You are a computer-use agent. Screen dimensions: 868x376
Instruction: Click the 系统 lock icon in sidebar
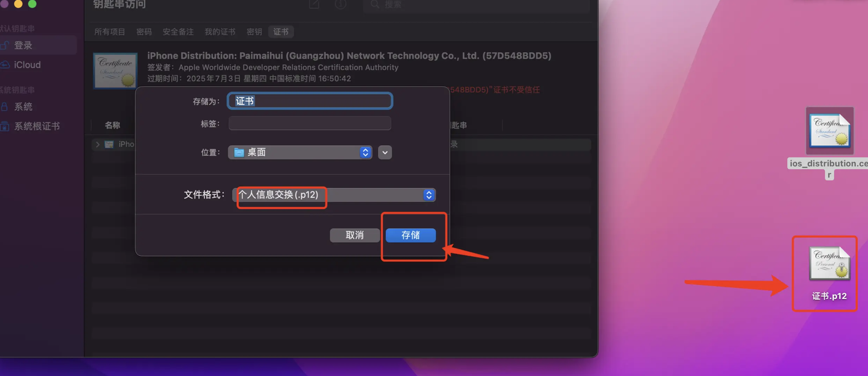(4, 106)
